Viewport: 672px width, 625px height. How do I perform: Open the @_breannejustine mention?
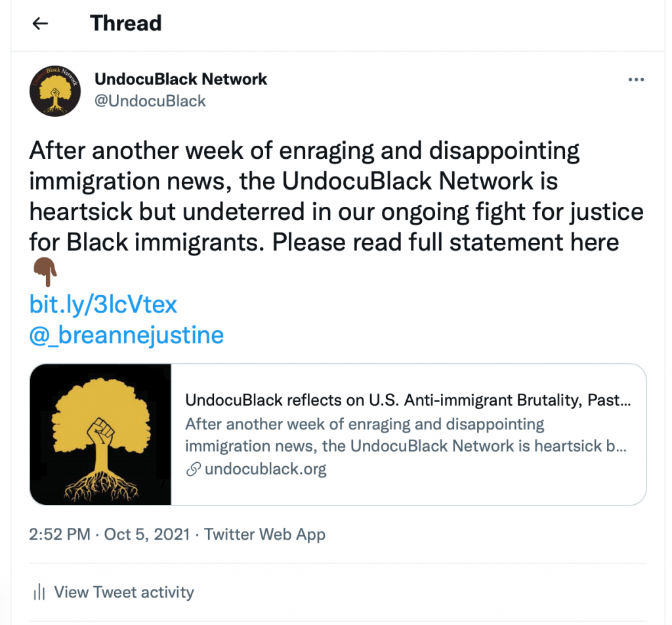click(x=127, y=335)
